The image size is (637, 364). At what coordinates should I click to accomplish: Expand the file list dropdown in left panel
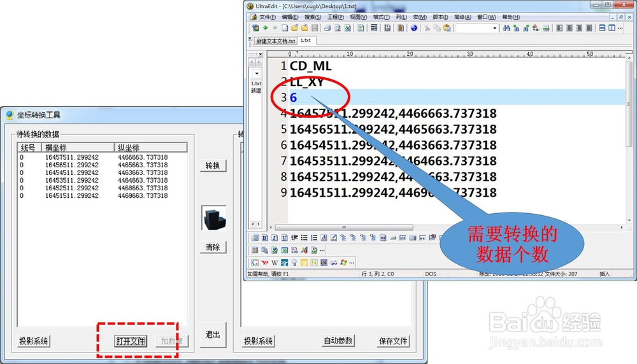(x=256, y=73)
